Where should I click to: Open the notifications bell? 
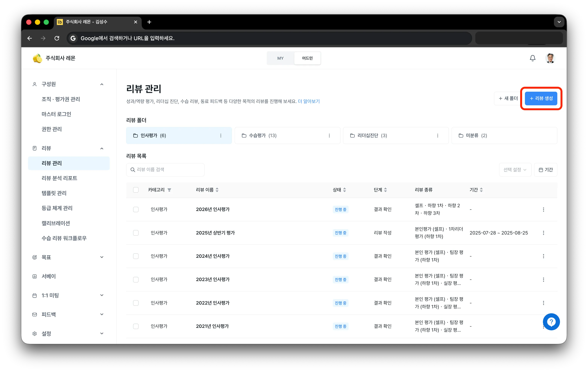pos(532,58)
